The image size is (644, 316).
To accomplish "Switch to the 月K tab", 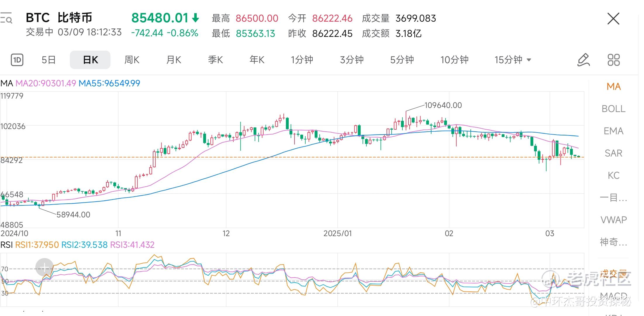I will click(x=174, y=60).
